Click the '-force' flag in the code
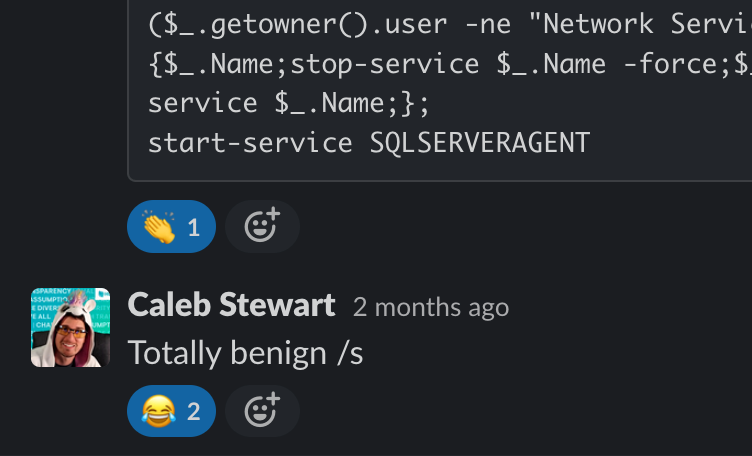752x456 pixels. [670, 64]
